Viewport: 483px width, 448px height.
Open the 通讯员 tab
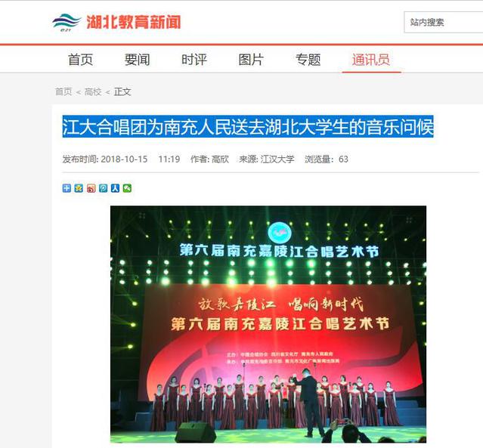click(x=371, y=60)
